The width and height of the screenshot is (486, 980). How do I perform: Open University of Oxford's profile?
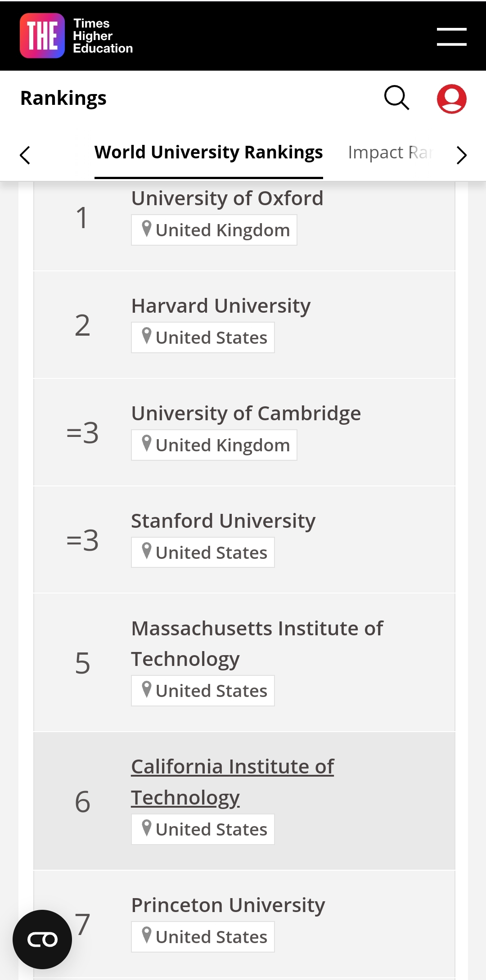[x=227, y=198]
